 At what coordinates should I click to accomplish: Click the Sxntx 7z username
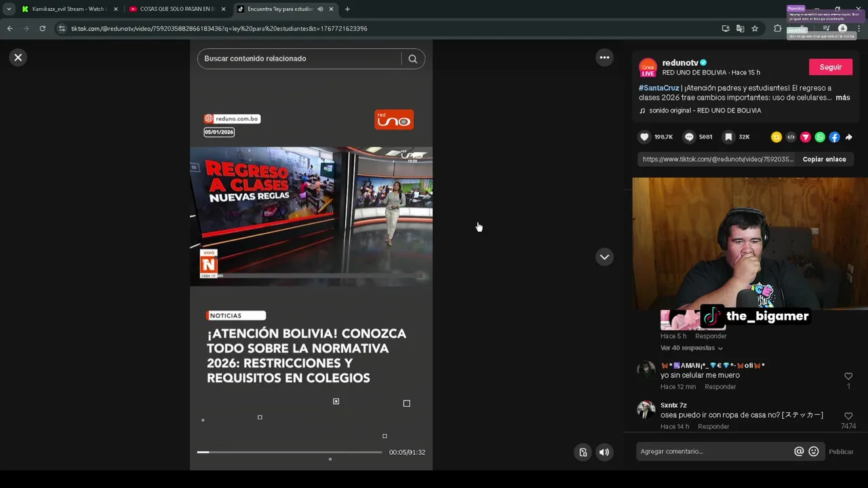click(x=673, y=405)
